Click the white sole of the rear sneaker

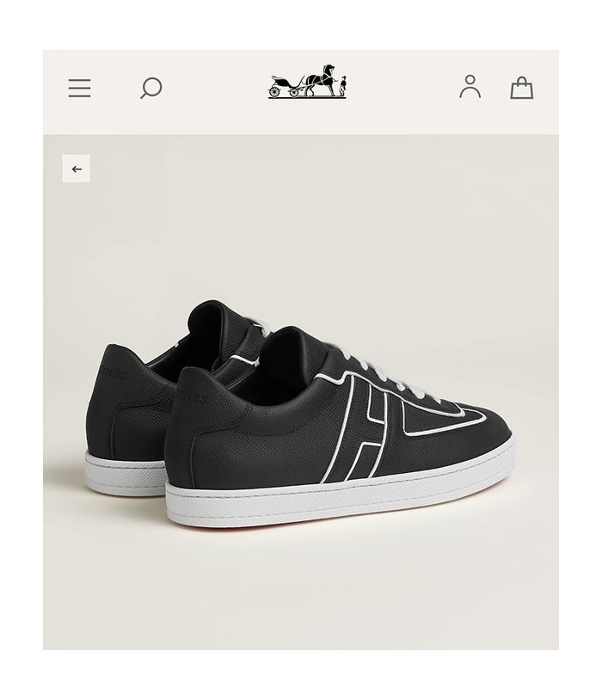pos(126,476)
